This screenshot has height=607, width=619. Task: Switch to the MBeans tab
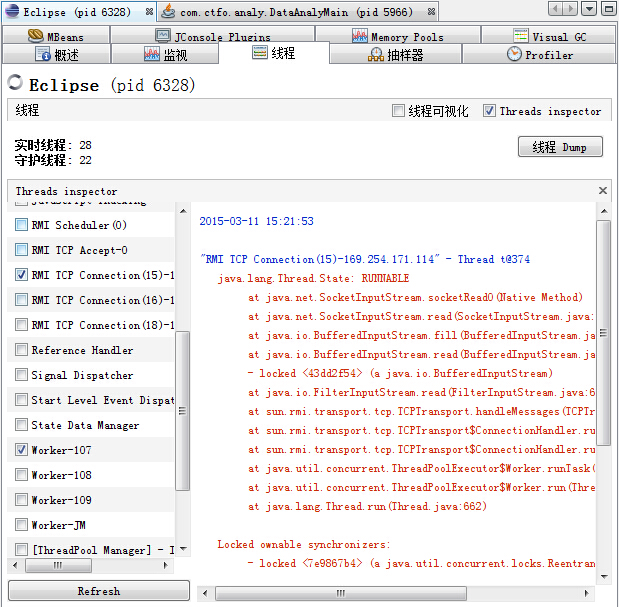tap(56, 35)
